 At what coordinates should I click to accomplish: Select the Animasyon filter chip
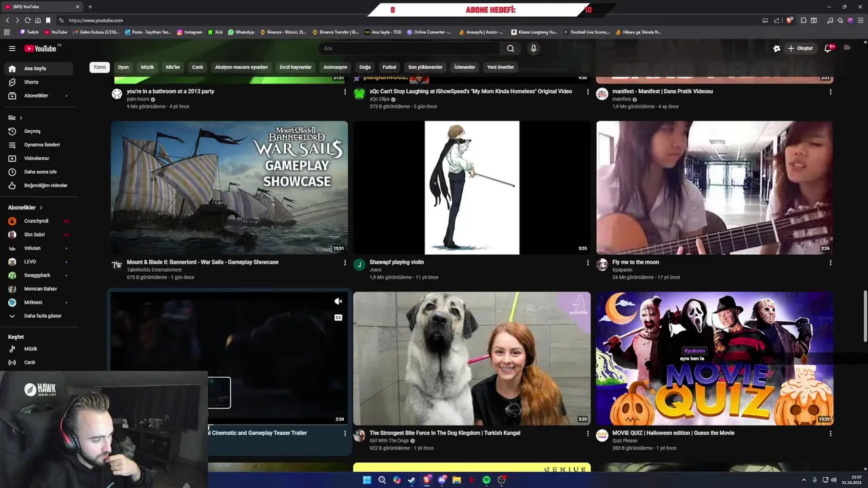pos(335,67)
